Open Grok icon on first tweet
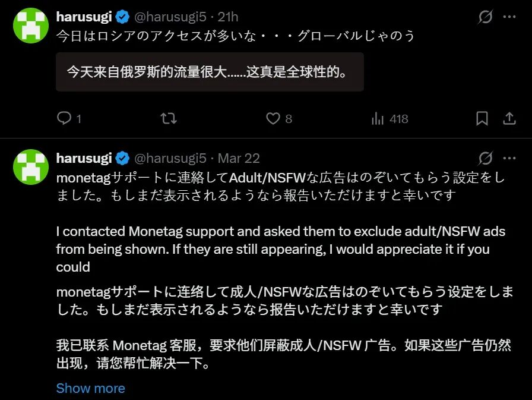Image resolution: width=532 pixels, height=400 pixels. point(485,17)
